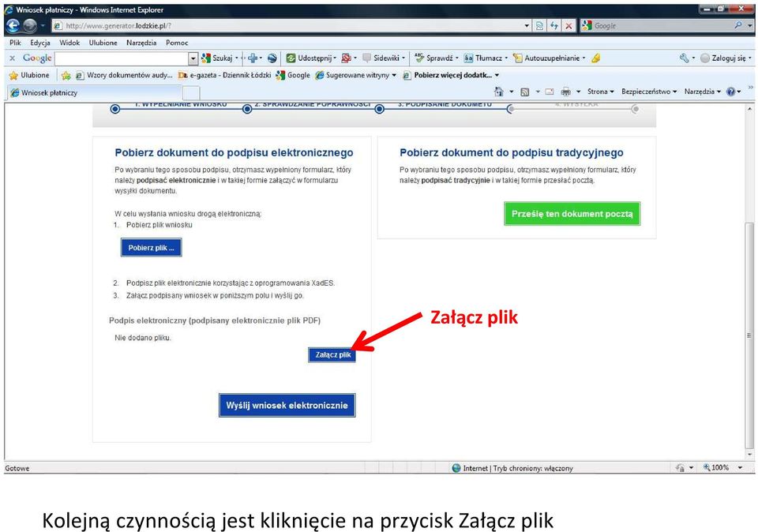Click the Udostępnij toolbar button
The width and height of the screenshot is (758, 532).
click(311, 58)
